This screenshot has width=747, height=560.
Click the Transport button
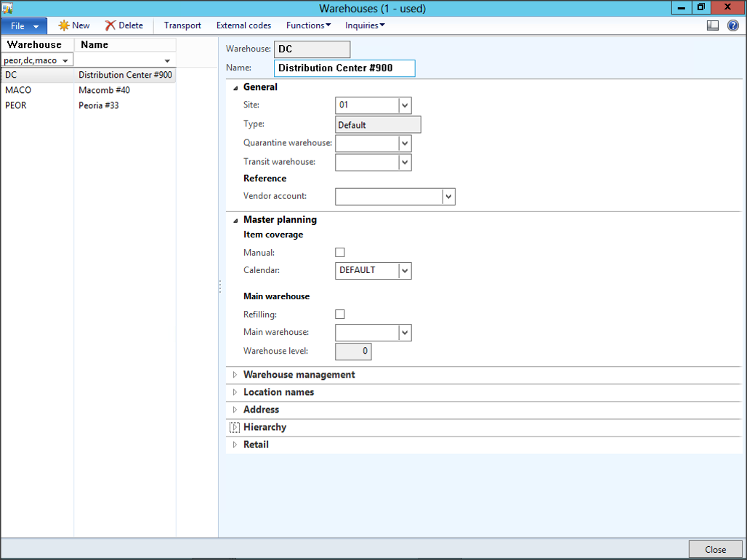point(181,25)
